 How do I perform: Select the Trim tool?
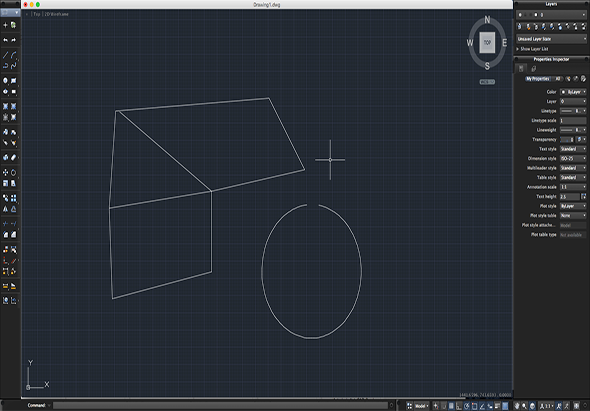tap(5, 224)
